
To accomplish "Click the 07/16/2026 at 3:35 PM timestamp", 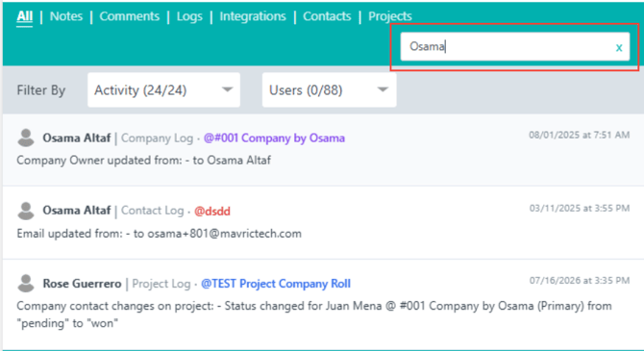I will (x=579, y=281).
